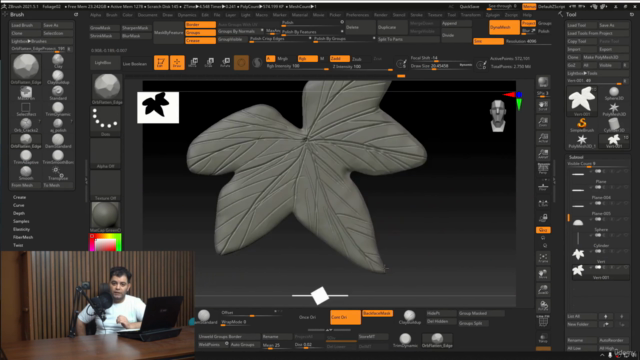
Task: Open the Document menu
Action: (147, 15)
